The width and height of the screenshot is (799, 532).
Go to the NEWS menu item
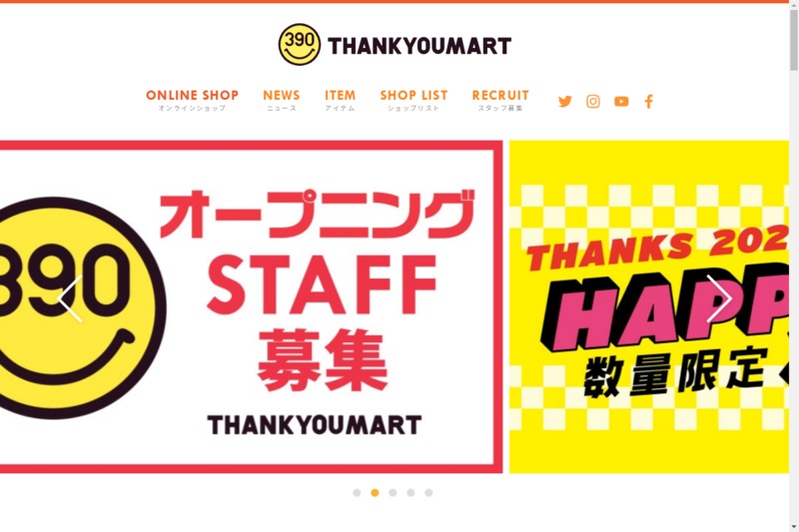click(282, 100)
